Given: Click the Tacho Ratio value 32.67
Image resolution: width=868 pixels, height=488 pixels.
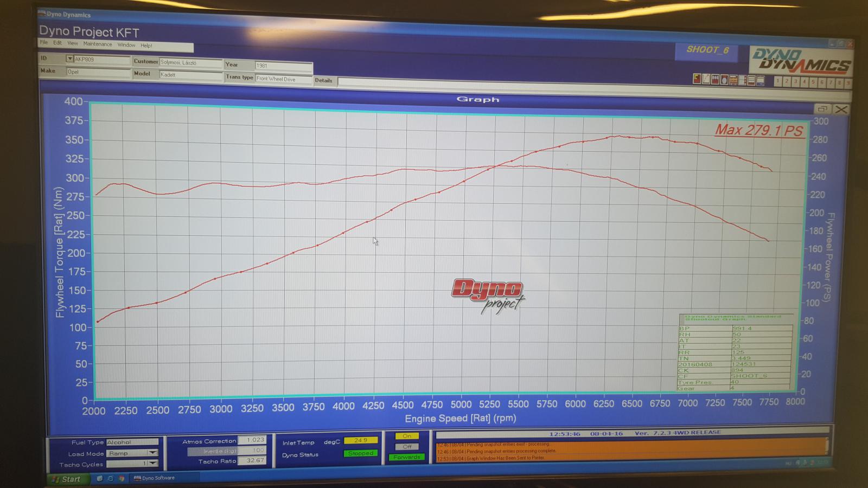Looking at the screenshot, I should [252, 461].
